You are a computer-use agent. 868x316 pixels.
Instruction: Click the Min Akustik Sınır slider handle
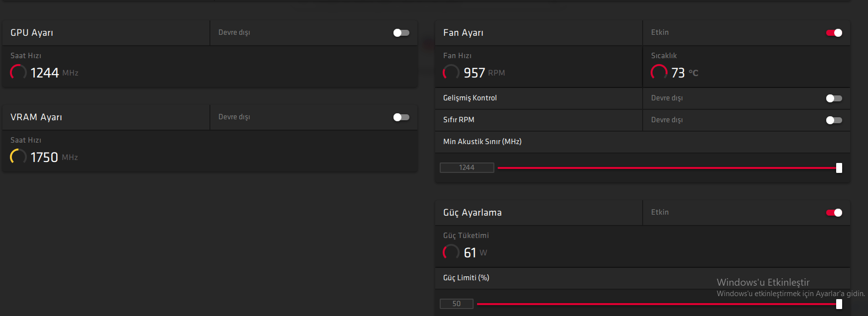click(839, 168)
